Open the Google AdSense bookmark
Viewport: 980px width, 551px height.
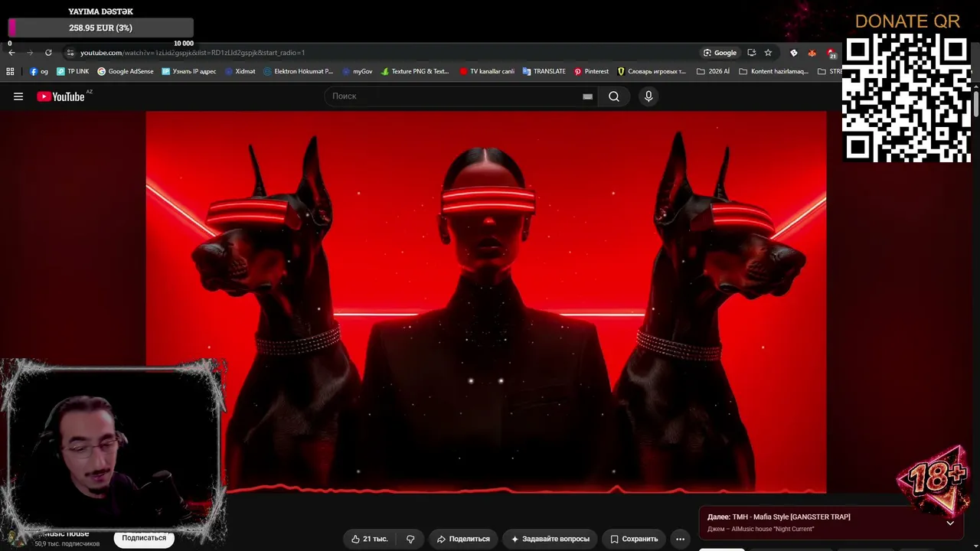tap(126, 71)
